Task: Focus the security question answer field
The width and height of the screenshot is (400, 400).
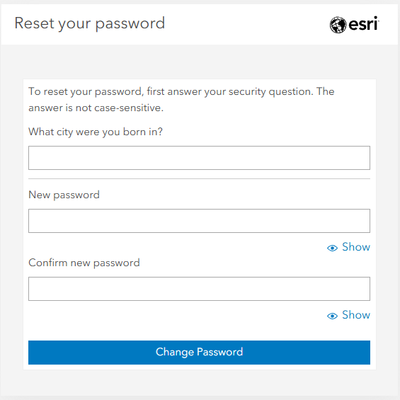Action: click(x=199, y=158)
